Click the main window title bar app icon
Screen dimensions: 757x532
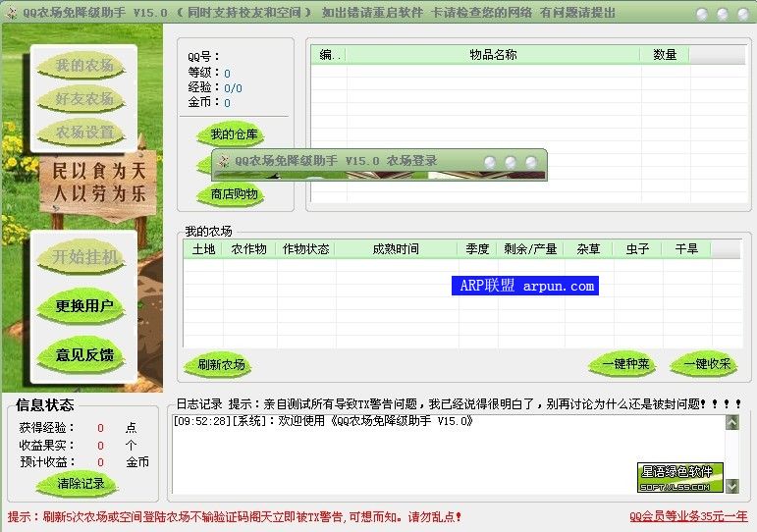(x=11, y=13)
